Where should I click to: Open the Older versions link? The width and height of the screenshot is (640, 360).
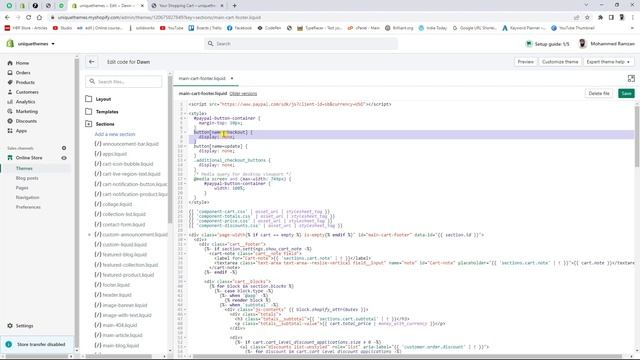[x=243, y=94]
